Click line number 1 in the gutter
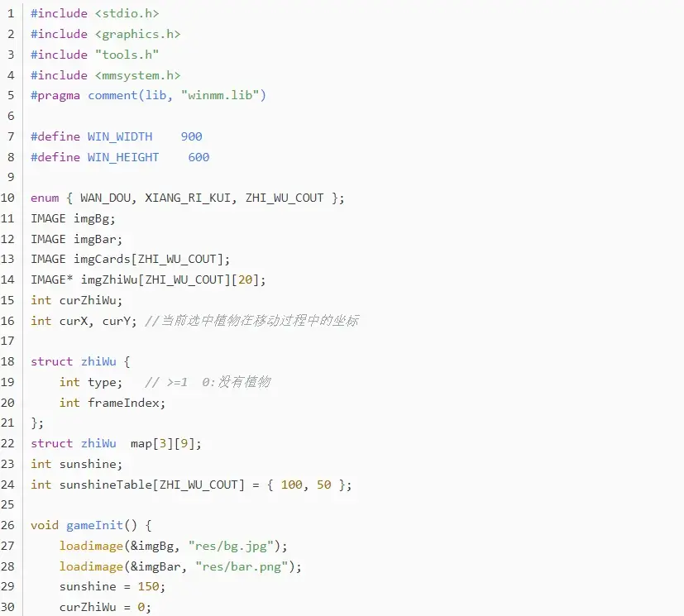Image resolution: width=684 pixels, height=616 pixels. (x=11, y=13)
